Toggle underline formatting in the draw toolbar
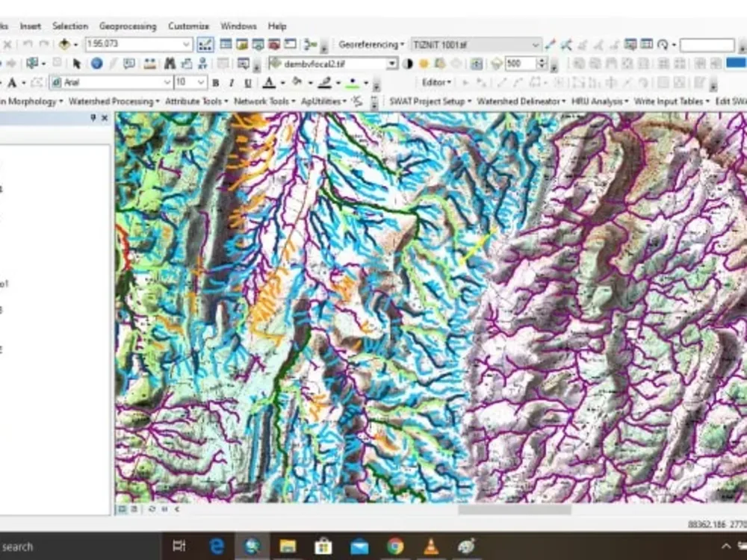 tap(247, 83)
